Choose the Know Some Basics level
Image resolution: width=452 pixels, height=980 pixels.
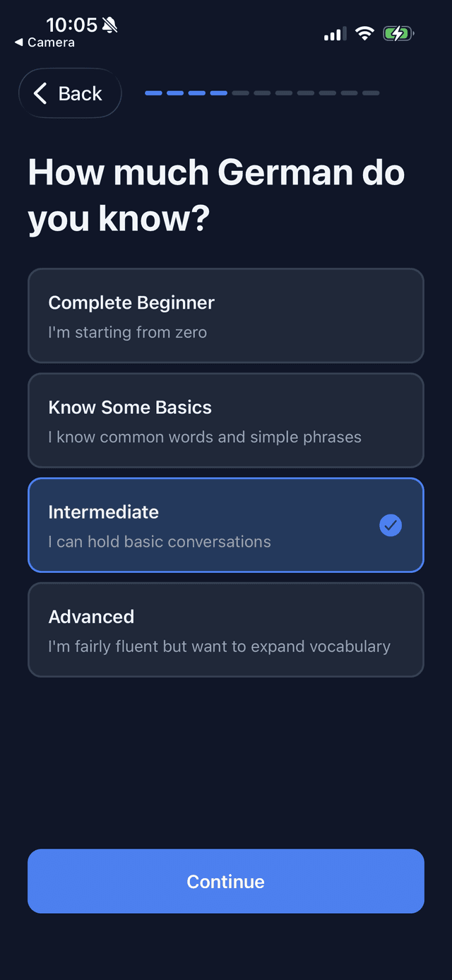pos(226,420)
